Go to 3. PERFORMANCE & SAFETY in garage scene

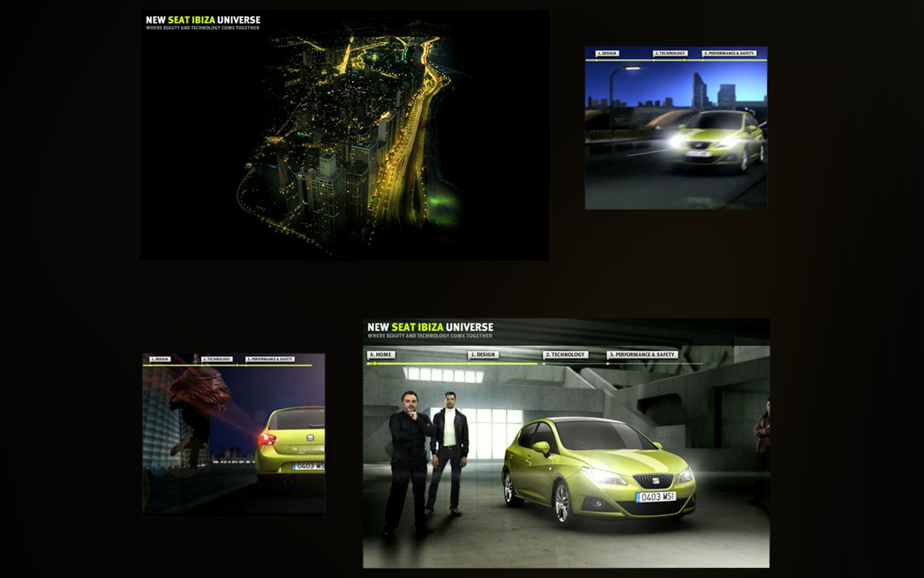[x=642, y=355]
